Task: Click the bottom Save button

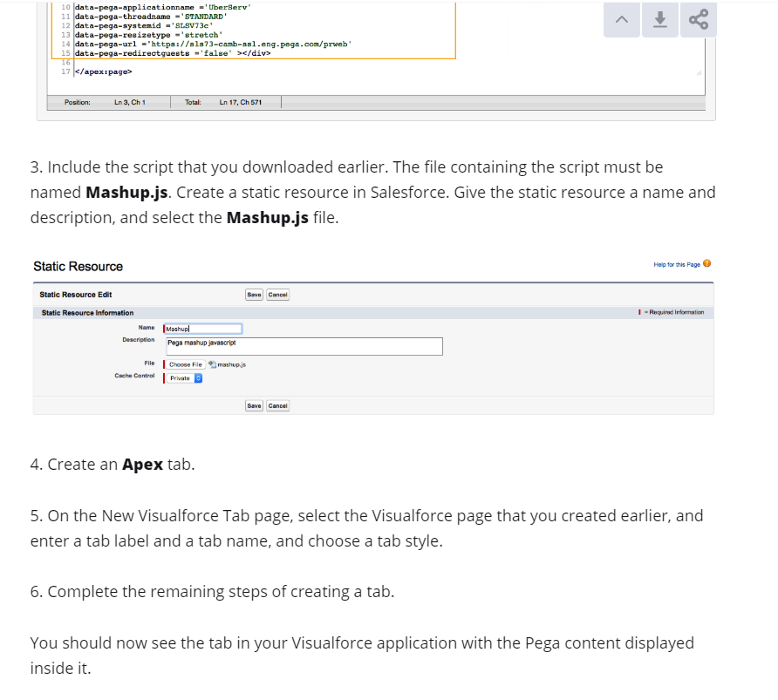Action: [254, 405]
